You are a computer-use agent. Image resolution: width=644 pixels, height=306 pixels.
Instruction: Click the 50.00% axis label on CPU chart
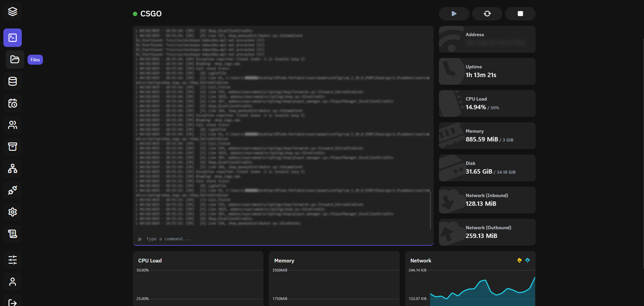143,270
